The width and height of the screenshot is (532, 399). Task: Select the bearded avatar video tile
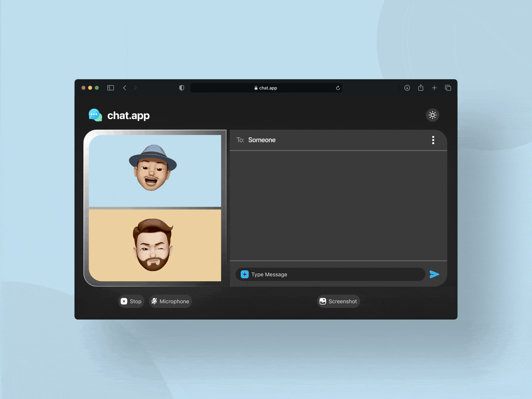click(155, 245)
